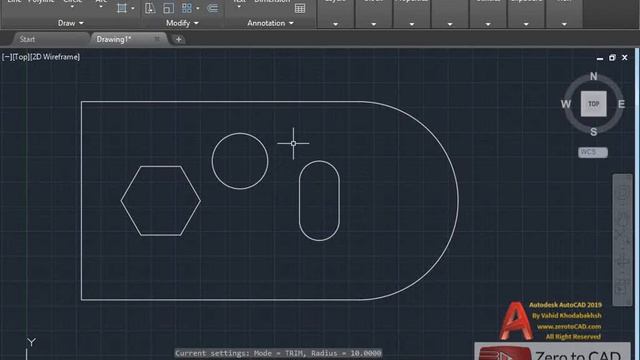Viewport: 640px width, 360px height.
Task: Open the [-] viewport controls menu
Action: click(x=7, y=57)
